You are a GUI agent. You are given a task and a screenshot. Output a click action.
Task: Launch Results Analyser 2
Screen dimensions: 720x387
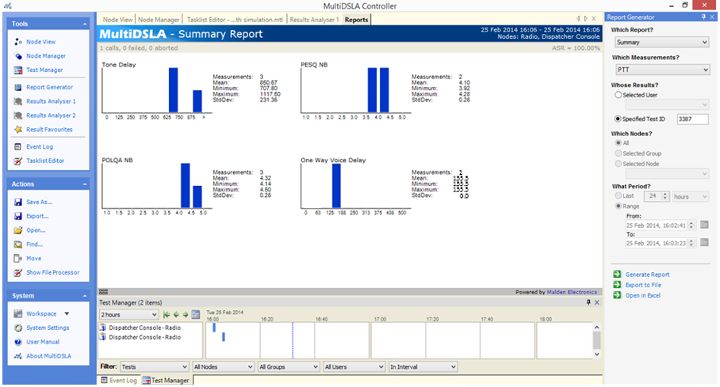(51, 115)
